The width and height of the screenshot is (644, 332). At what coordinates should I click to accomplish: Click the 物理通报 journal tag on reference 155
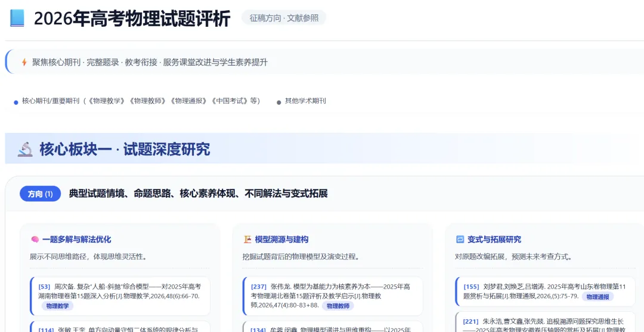[597, 297]
